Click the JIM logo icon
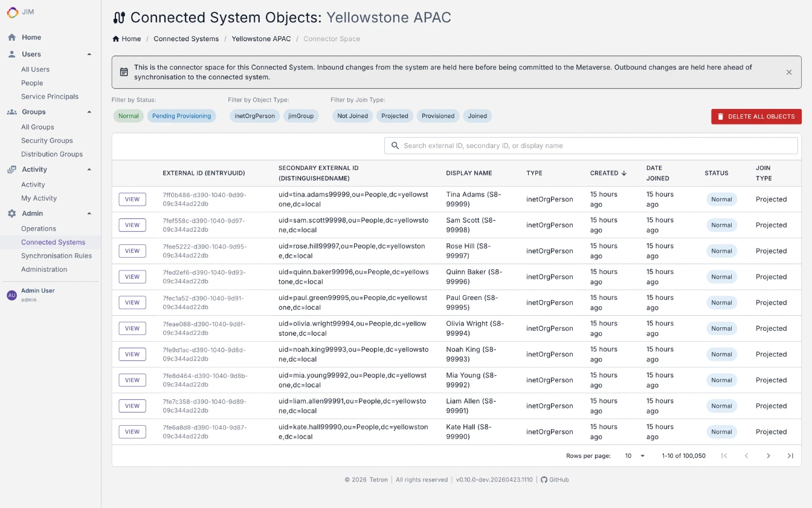This screenshot has height=508, width=812. tap(11, 12)
